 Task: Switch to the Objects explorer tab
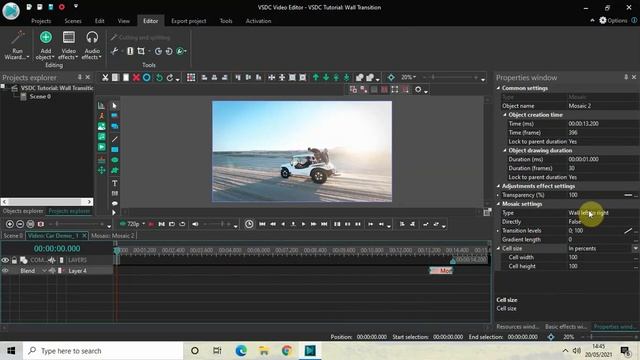click(23, 211)
